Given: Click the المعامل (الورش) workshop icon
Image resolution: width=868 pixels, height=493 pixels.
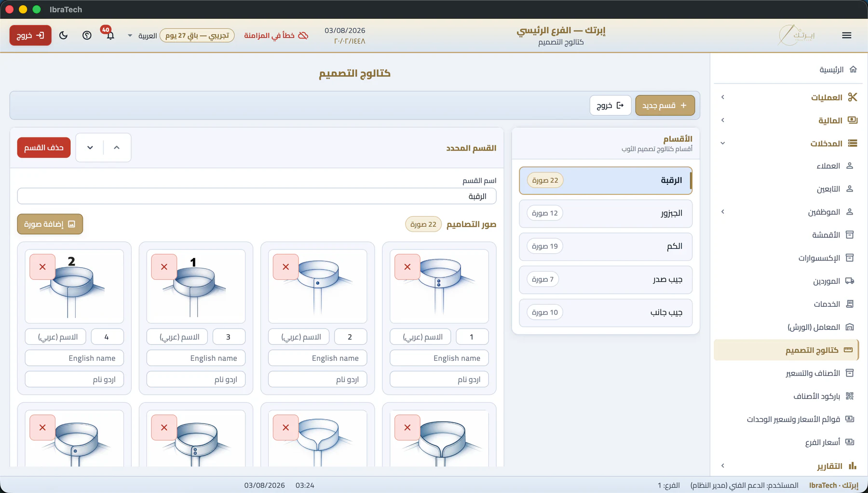Looking at the screenshot, I should (850, 327).
